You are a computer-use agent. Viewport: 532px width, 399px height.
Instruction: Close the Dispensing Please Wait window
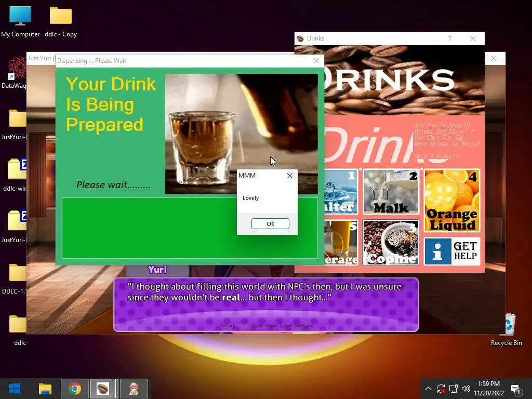click(316, 61)
